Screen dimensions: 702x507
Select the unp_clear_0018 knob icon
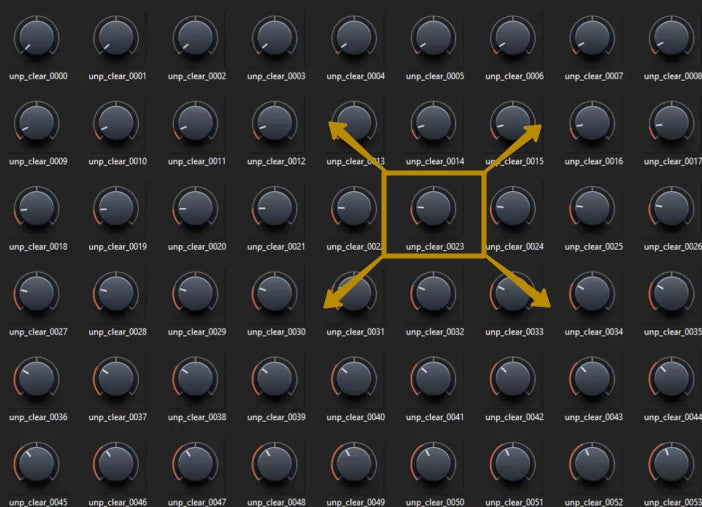pyautogui.click(x=37, y=208)
